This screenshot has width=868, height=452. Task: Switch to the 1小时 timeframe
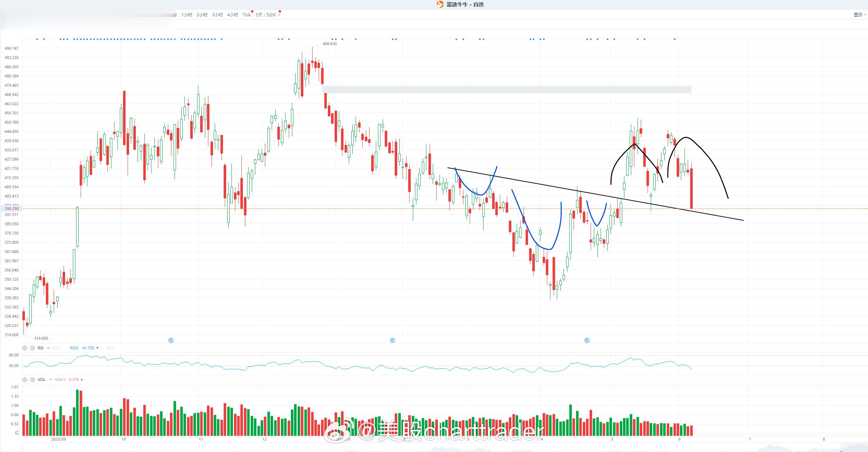click(187, 15)
